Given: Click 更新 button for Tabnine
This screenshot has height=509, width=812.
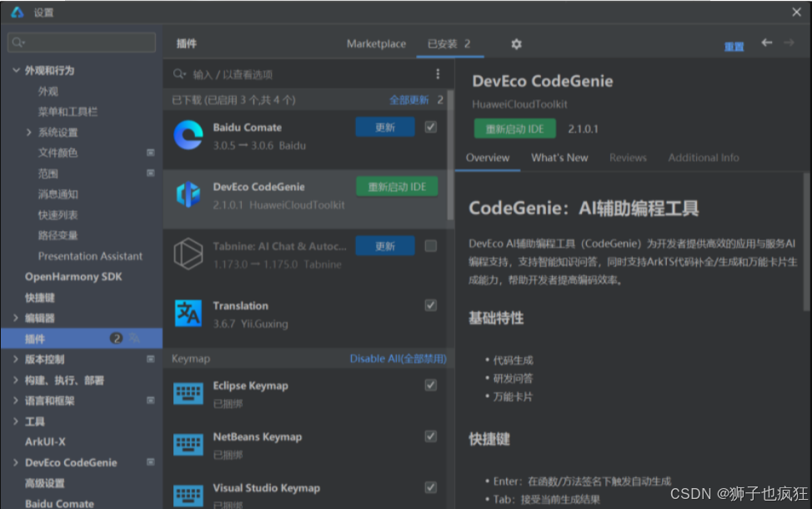Looking at the screenshot, I should 385,245.
